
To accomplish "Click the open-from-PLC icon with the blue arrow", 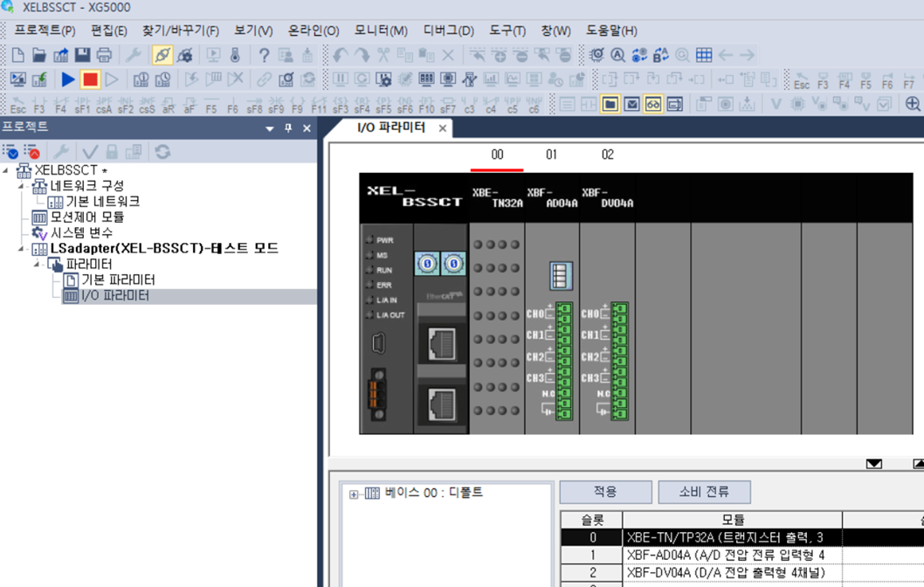I will 60,55.
